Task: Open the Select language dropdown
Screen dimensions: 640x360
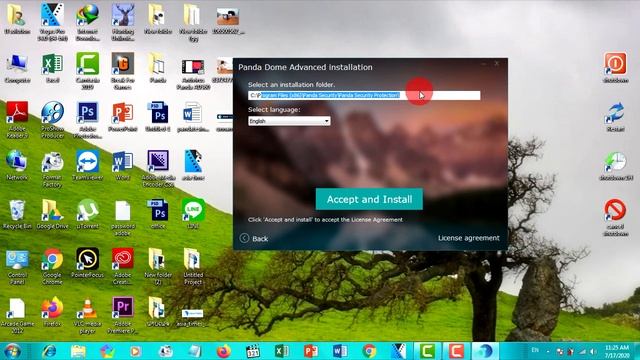Action: click(289, 121)
